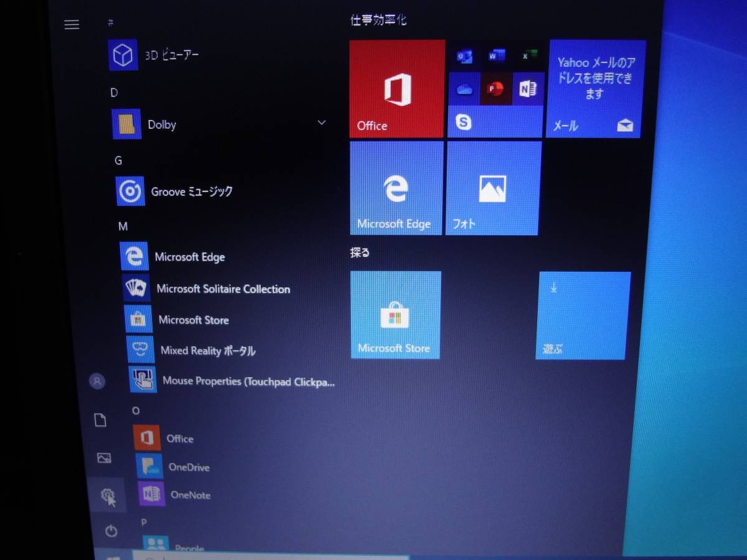Open the 遊ぶ download tile
Image resolution: width=747 pixels, height=560 pixels.
[x=582, y=315]
